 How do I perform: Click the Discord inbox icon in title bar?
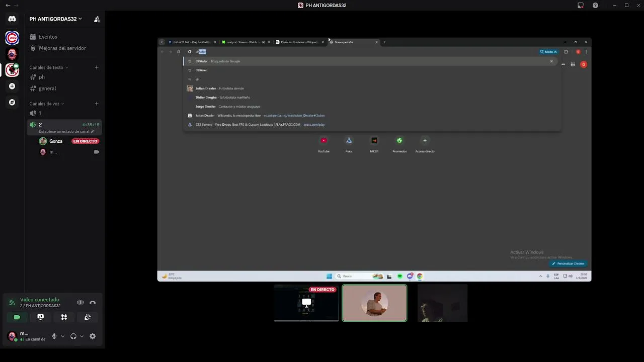pos(581,6)
